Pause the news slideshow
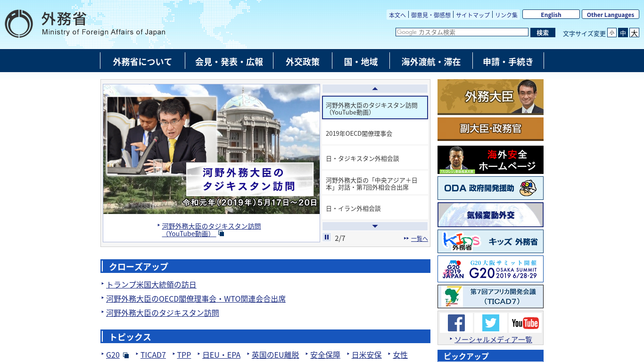This screenshot has width=644, height=362. [327, 237]
